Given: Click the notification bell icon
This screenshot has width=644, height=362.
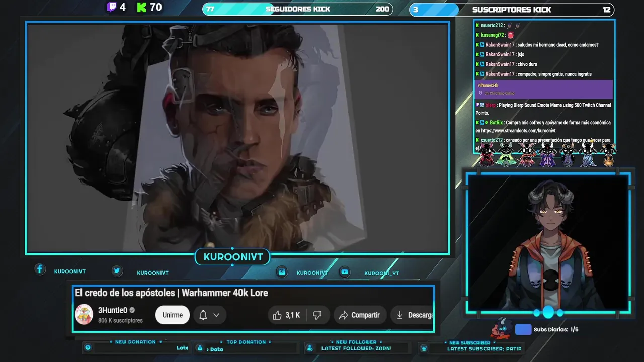Looking at the screenshot, I should pyautogui.click(x=203, y=315).
